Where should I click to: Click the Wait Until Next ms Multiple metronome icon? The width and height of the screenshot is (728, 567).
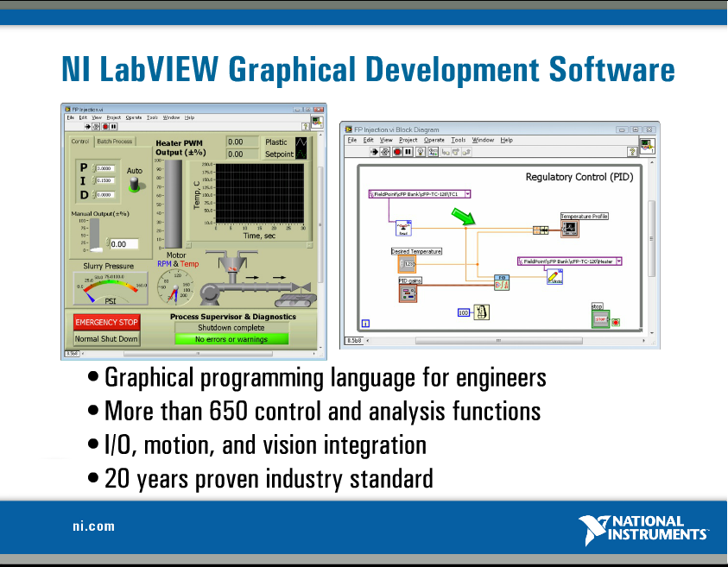pos(480,312)
